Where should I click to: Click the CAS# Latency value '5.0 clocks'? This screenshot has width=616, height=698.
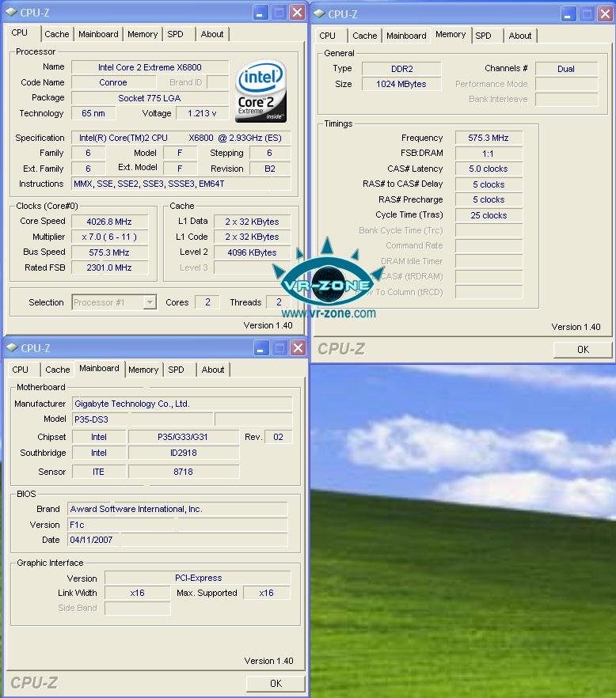[x=489, y=169]
